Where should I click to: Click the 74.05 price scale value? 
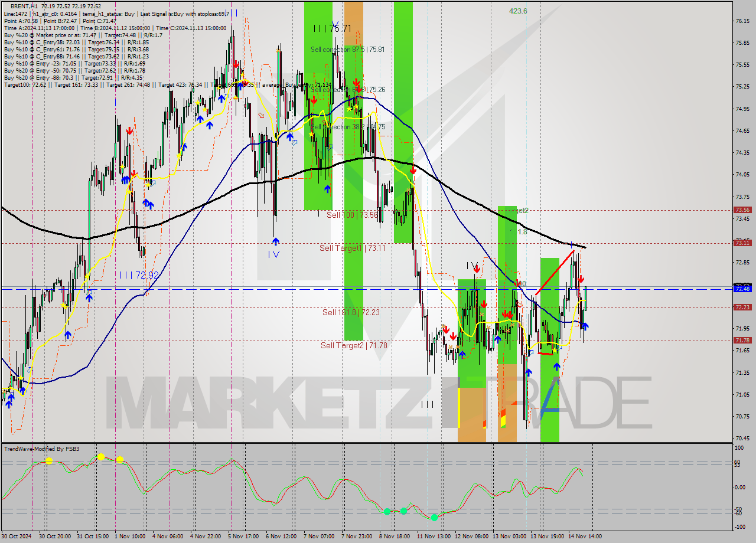(742, 175)
